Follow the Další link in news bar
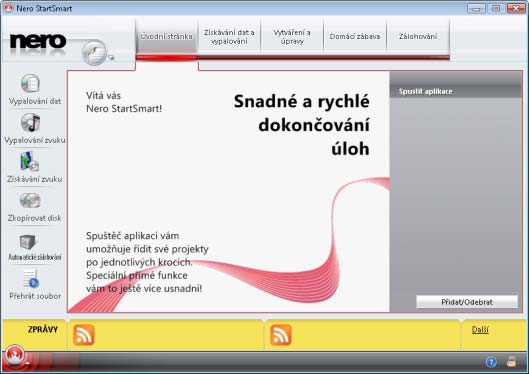Image resolution: width=529 pixels, height=374 pixels. 480,330
